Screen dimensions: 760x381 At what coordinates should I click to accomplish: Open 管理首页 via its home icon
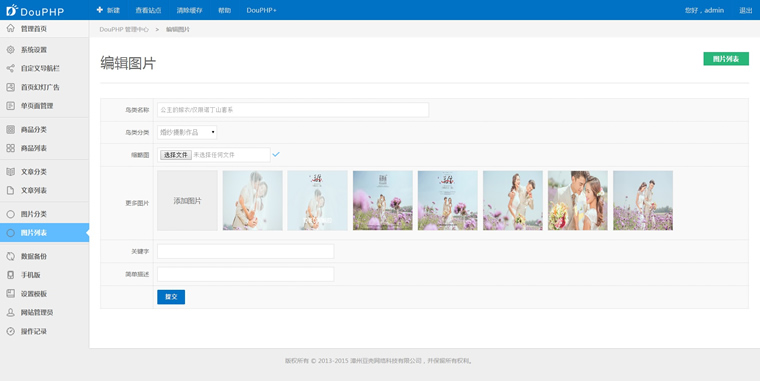coord(10,29)
